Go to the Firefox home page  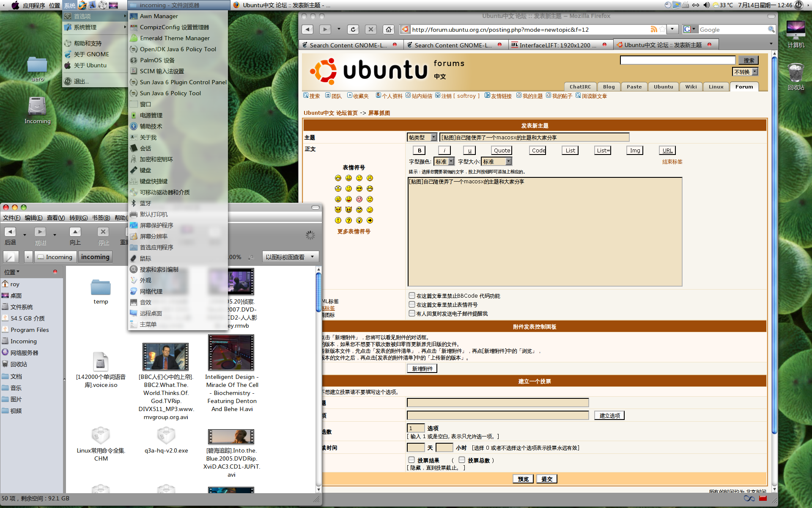389,29
